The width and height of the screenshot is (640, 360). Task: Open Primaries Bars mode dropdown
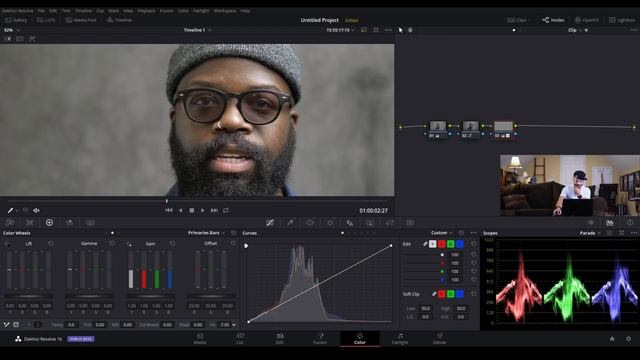206,233
